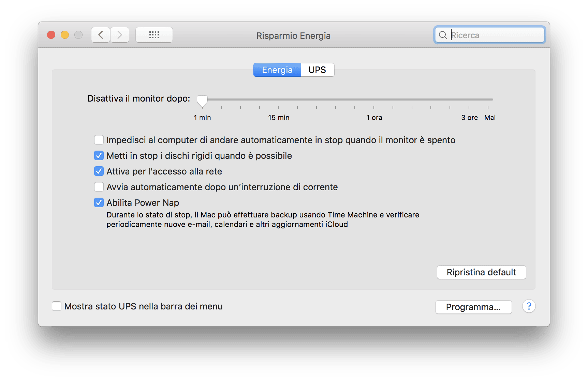Show all preferences grid icon
The width and height of the screenshot is (588, 381).
(x=154, y=35)
